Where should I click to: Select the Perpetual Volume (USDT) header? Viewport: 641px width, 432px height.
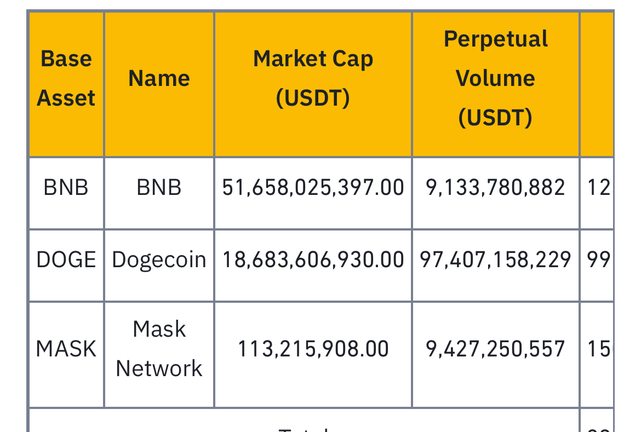click(496, 78)
